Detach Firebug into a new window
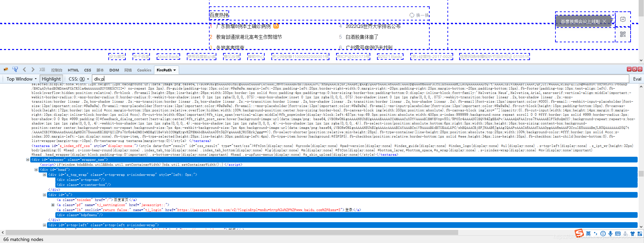Screen dimensions: 644x243 coord(635,69)
